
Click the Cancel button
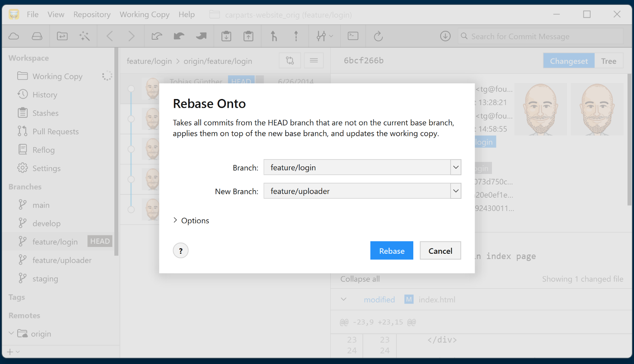pyautogui.click(x=440, y=251)
